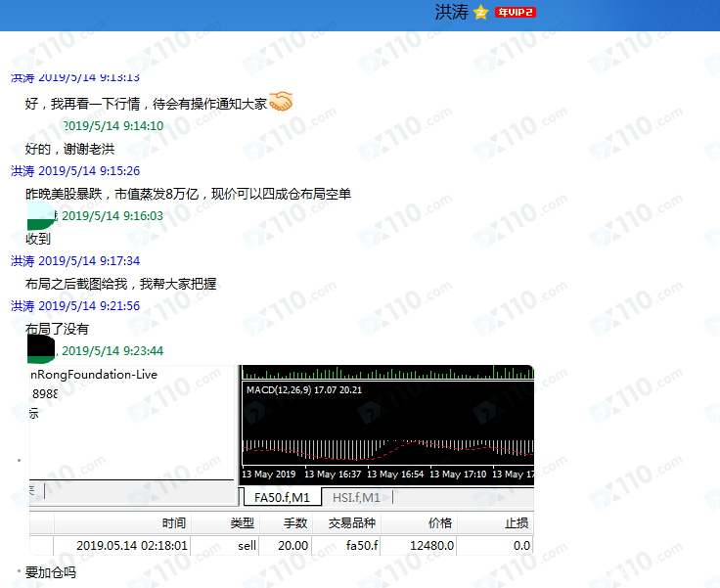The width and height of the screenshot is (720, 588).
Task: Click the yellow star icon beside 洪涛
Action: 480,13
